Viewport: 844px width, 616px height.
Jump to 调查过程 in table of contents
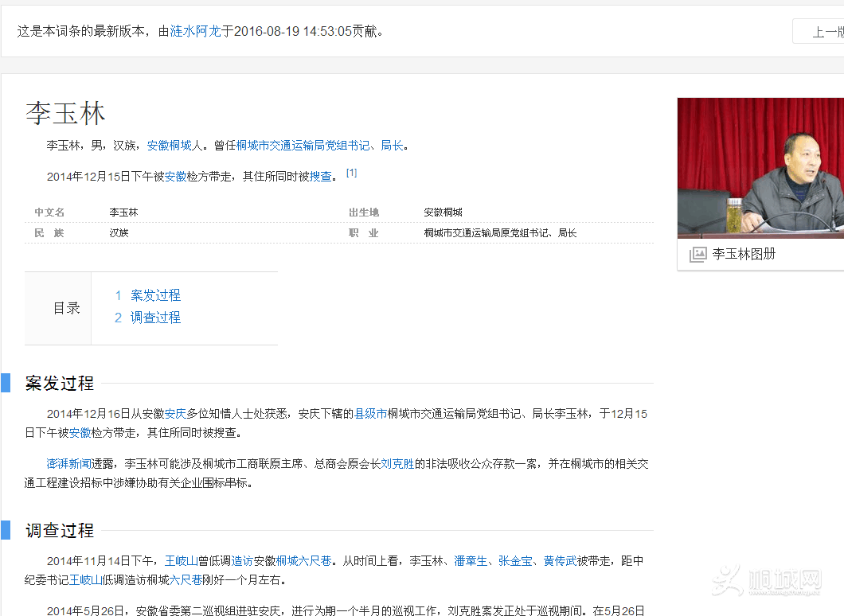point(155,318)
